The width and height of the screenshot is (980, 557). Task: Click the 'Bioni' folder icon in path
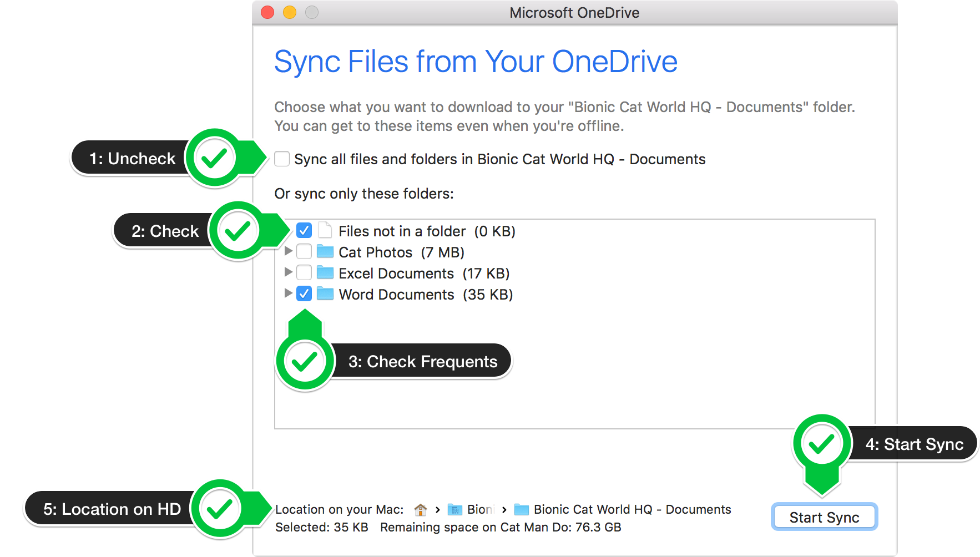click(455, 509)
